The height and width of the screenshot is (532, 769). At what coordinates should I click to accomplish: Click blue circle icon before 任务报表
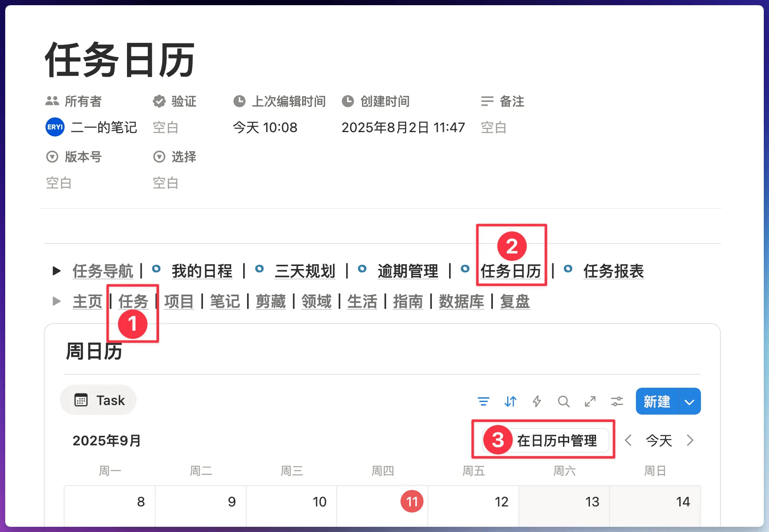pos(568,269)
